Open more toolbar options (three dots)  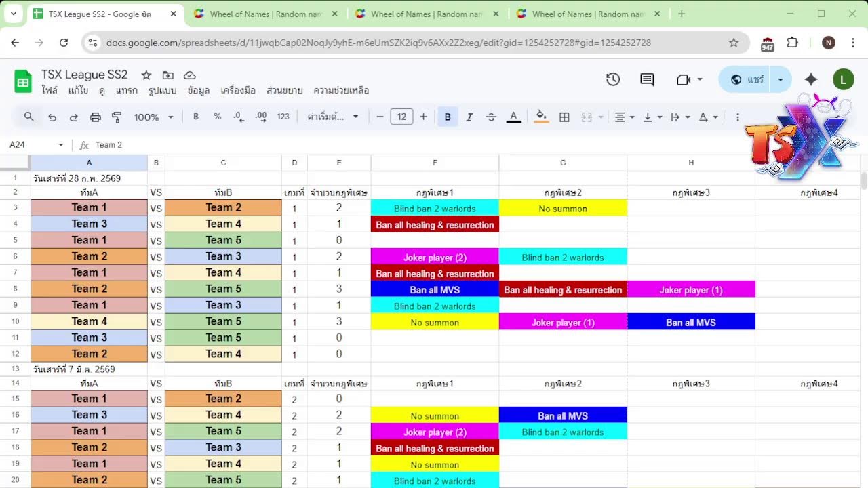tap(738, 117)
